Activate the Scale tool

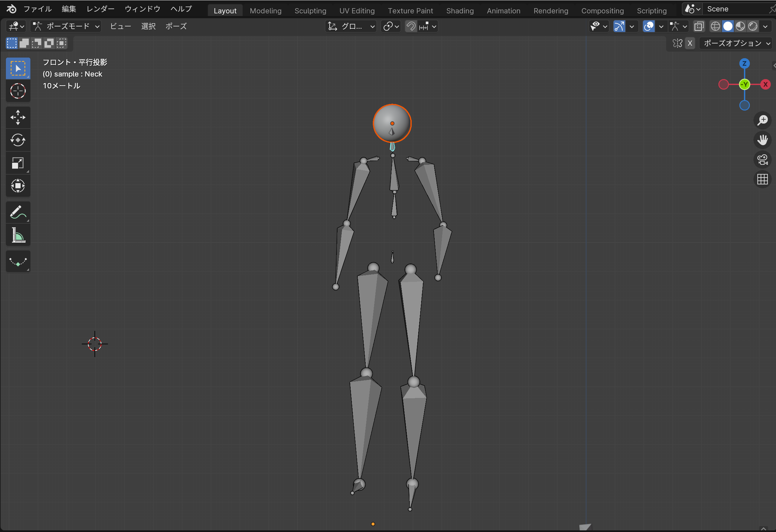18,163
